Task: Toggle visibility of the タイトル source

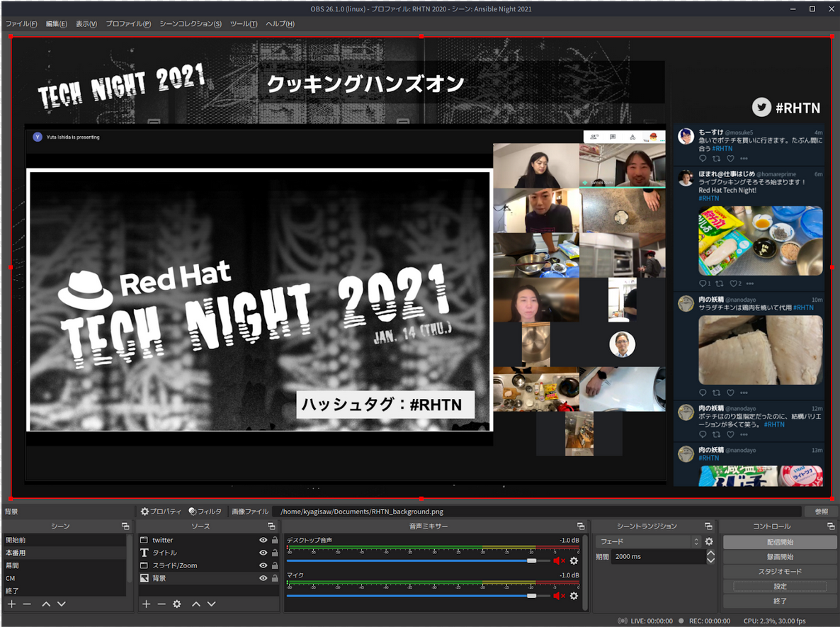Action: coord(263,553)
